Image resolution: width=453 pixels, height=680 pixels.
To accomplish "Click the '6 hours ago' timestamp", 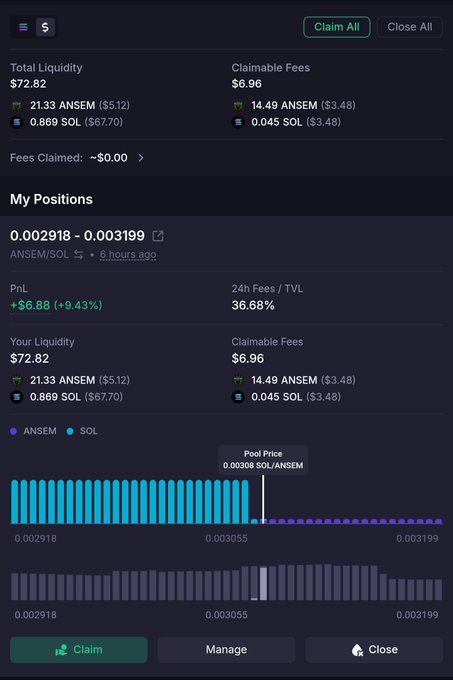I will coord(128,255).
